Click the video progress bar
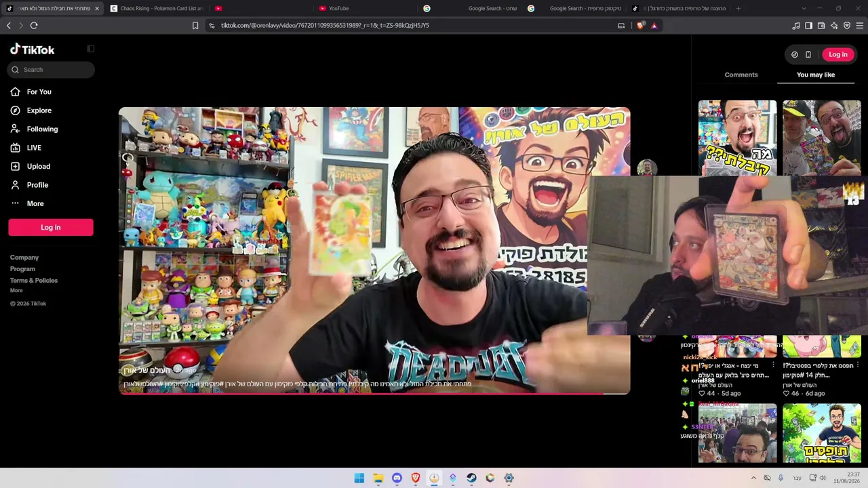Screen dimensions: 868x488 (374, 393)
